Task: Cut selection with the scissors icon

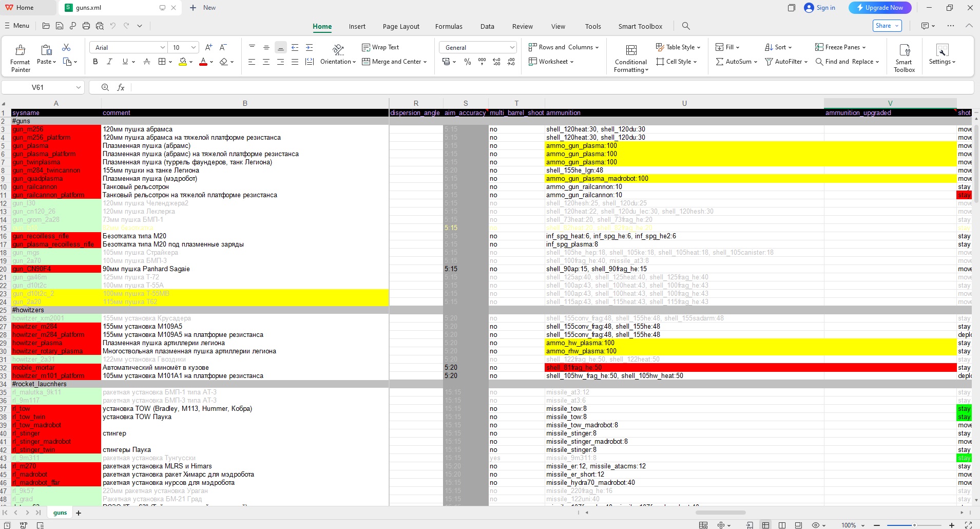Action: tap(66, 47)
